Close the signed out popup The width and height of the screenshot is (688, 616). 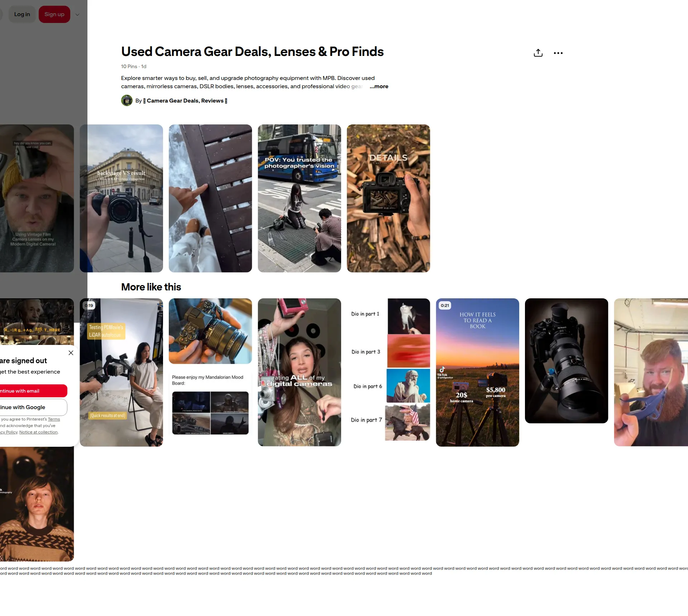[71, 353]
